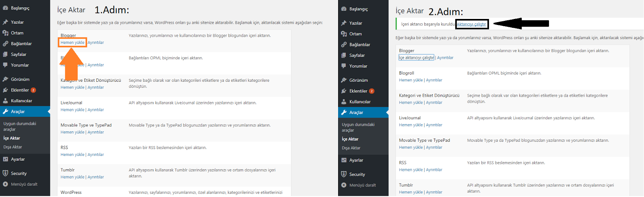The height and width of the screenshot is (197, 644).
Task: Click the Aktarıcıyı çalıştır link in the success notice
Action: tap(471, 24)
